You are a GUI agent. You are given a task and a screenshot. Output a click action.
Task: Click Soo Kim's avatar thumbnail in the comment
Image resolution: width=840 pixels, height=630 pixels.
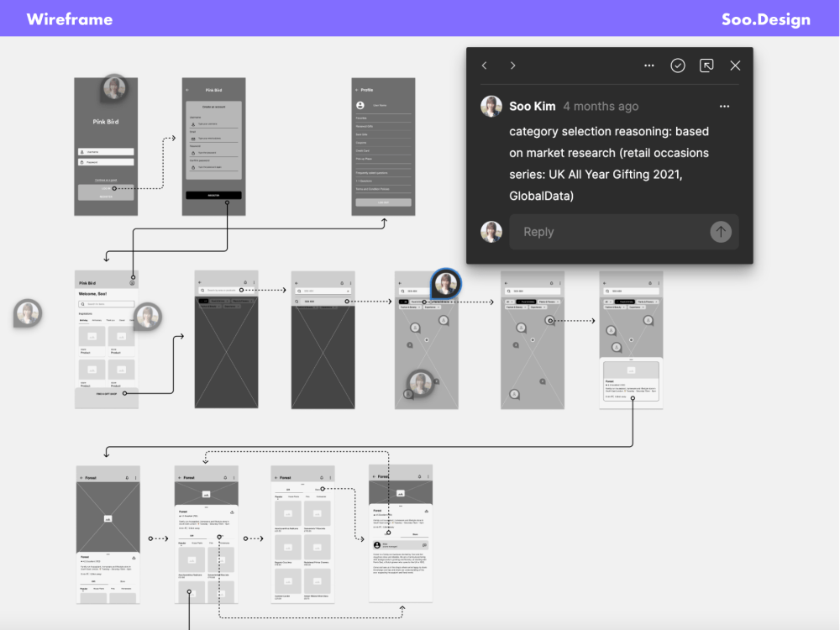tap(491, 106)
